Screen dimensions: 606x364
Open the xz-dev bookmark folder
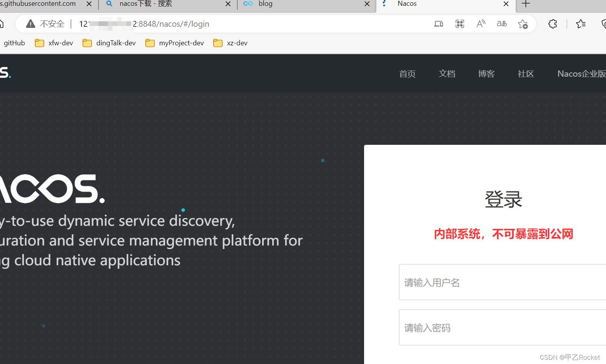click(230, 43)
